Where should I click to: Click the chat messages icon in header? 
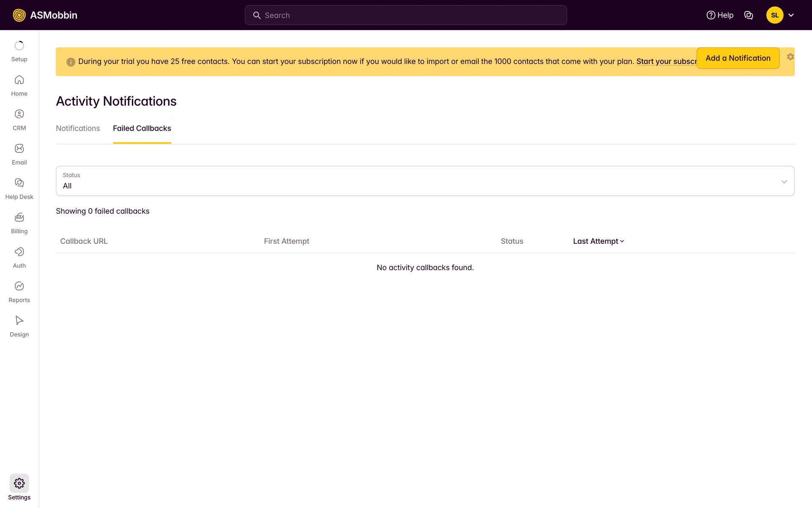click(x=749, y=15)
